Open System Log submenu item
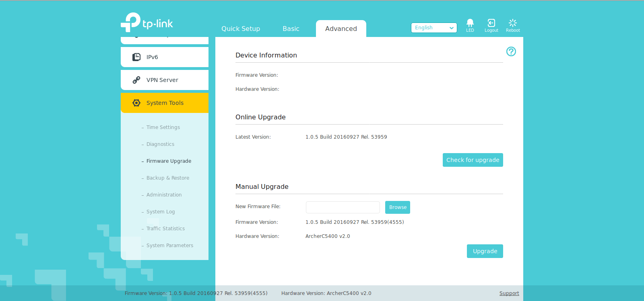This screenshot has height=301, width=644. (161, 212)
